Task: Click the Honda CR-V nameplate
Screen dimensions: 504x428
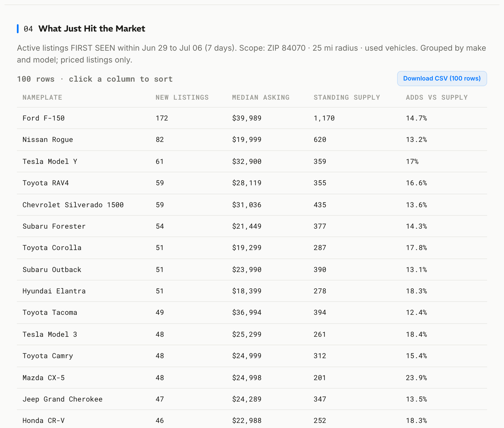Action: point(44,421)
